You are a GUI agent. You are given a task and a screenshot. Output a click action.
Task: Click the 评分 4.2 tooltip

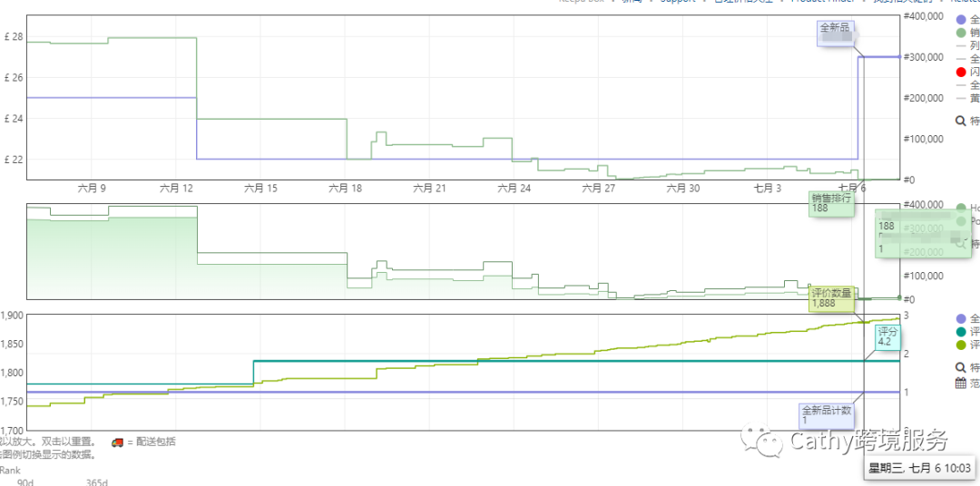click(887, 336)
